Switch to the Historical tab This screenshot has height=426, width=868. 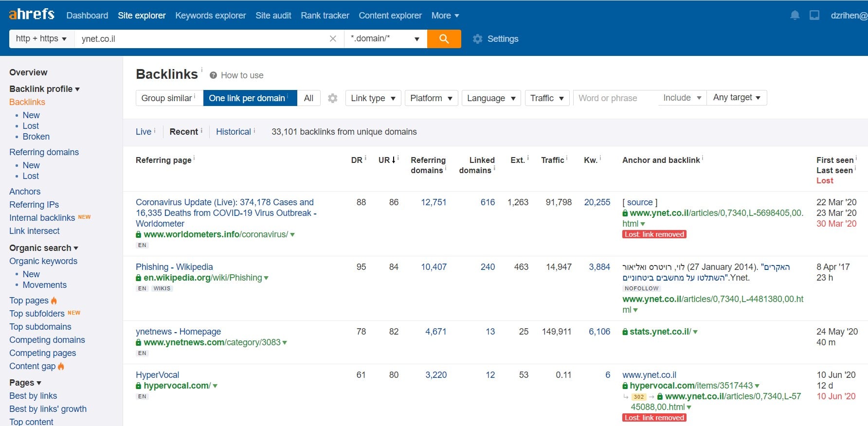(234, 132)
